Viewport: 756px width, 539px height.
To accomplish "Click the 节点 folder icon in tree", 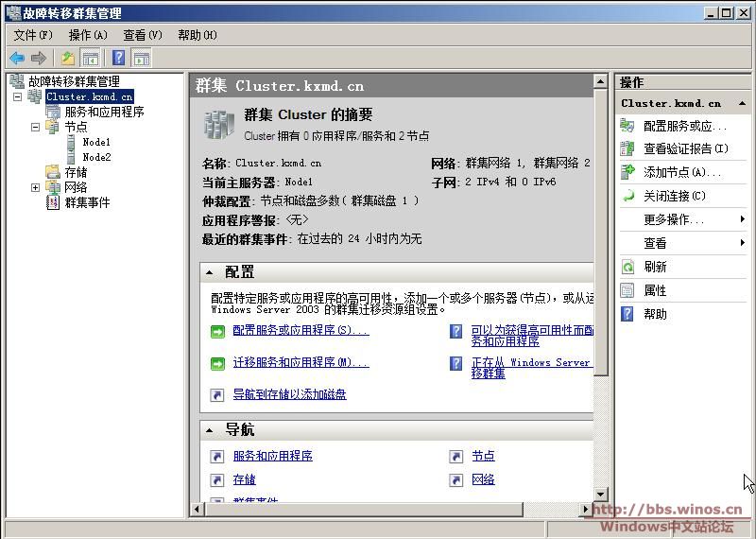I will 53,127.
